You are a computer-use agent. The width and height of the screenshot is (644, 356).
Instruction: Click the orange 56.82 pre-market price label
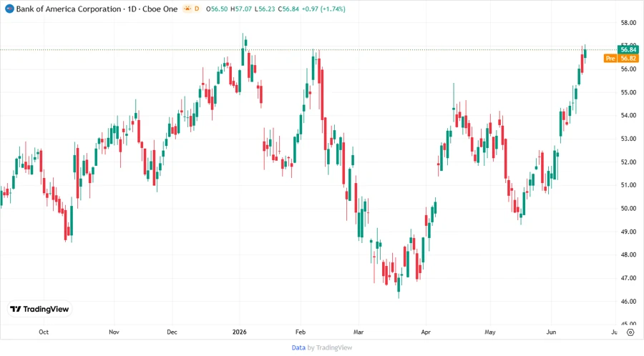tap(628, 58)
